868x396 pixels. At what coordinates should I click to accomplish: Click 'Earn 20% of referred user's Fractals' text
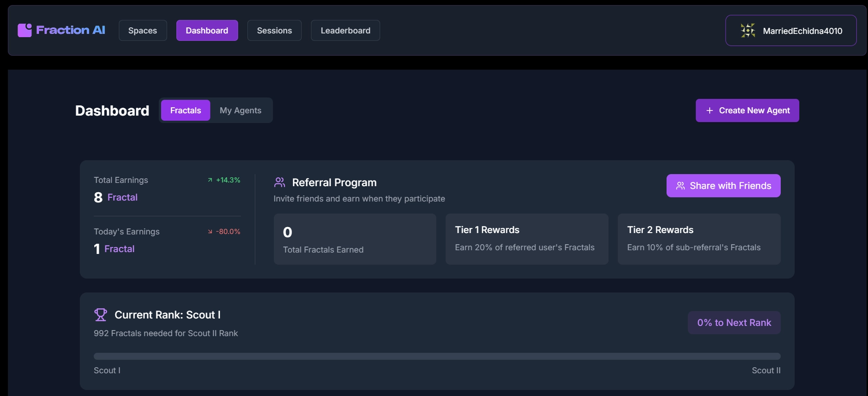point(525,247)
